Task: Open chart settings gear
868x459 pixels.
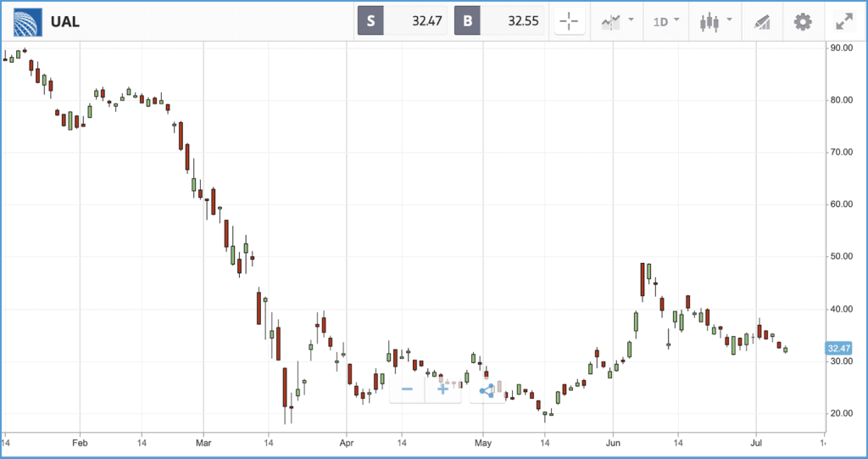Action: click(803, 21)
